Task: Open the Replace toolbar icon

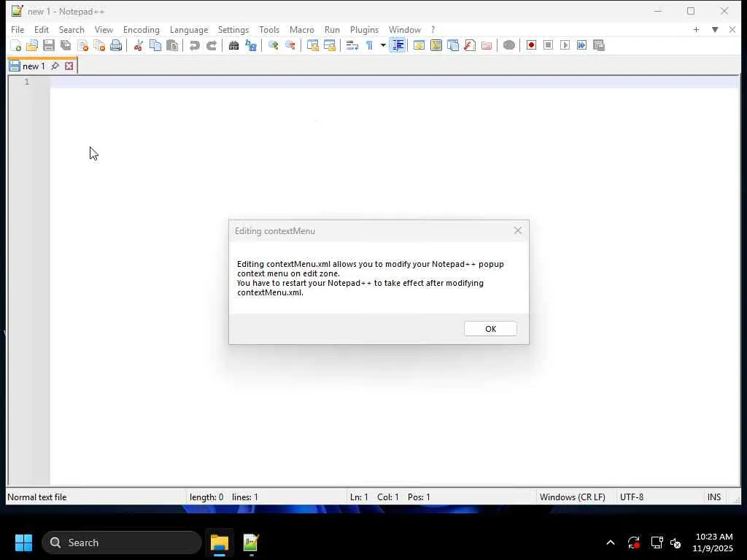Action: 251,45
